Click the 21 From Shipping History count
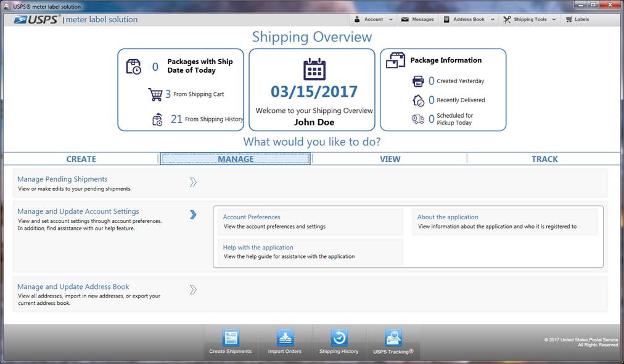The width and height of the screenshot is (624, 364). 176,119
